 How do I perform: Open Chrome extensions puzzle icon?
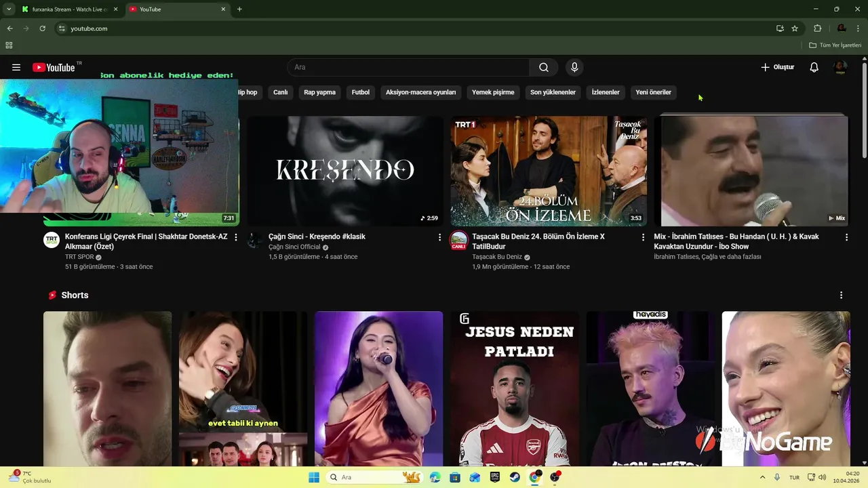click(817, 28)
